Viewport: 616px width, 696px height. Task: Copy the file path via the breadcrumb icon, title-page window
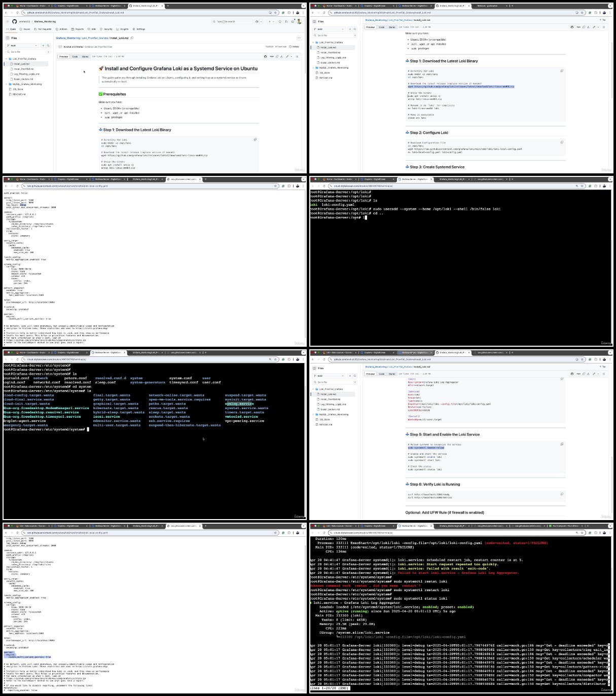132,38
